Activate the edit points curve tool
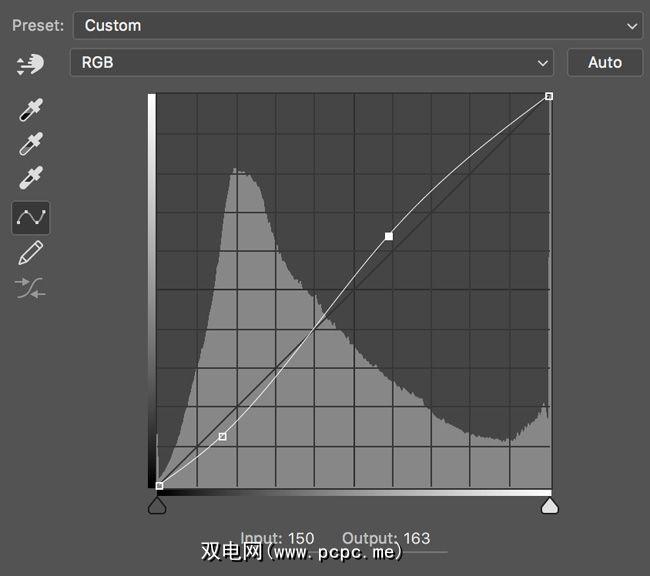 tap(31, 216)
